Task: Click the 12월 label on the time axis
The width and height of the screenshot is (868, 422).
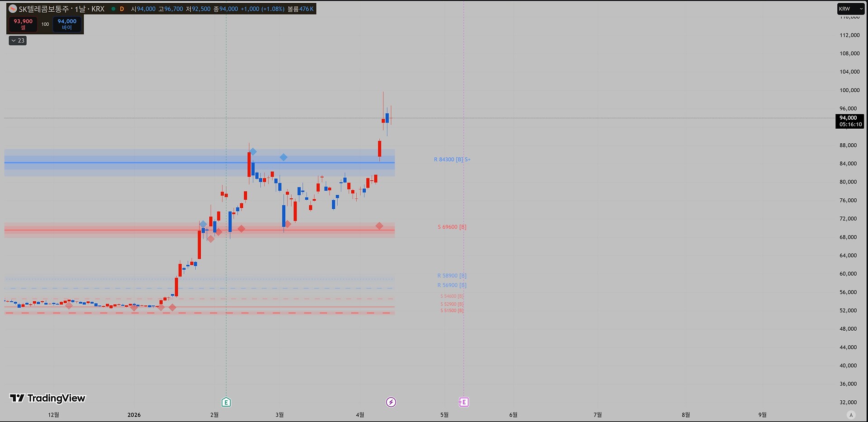Action: 53,415
